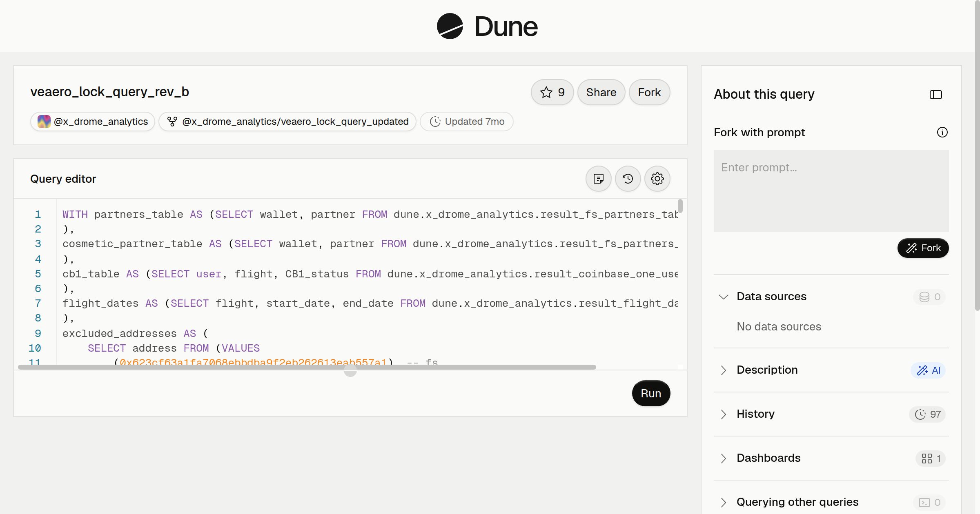Click the History count badge 97

(927, 414)
